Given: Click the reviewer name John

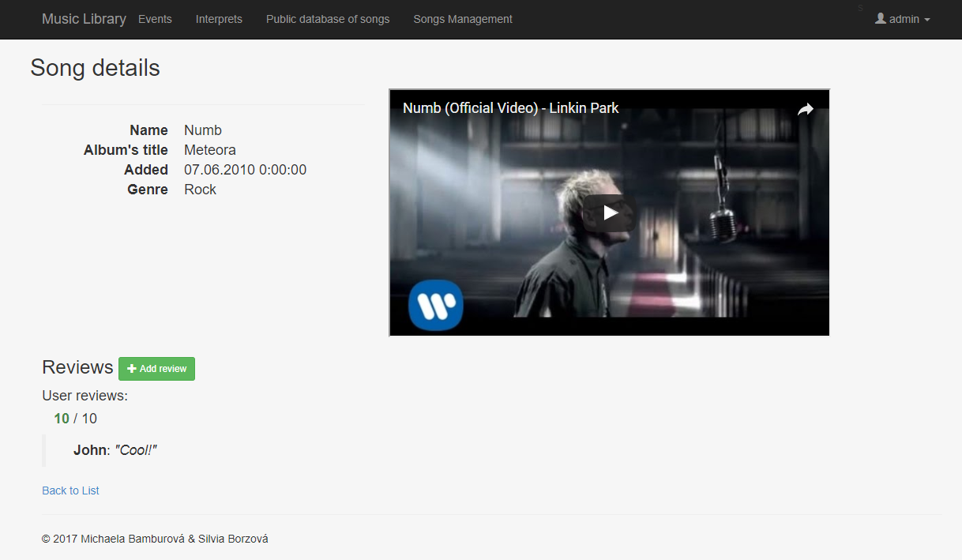Looking at the screenshot, I should coord(90,450).
